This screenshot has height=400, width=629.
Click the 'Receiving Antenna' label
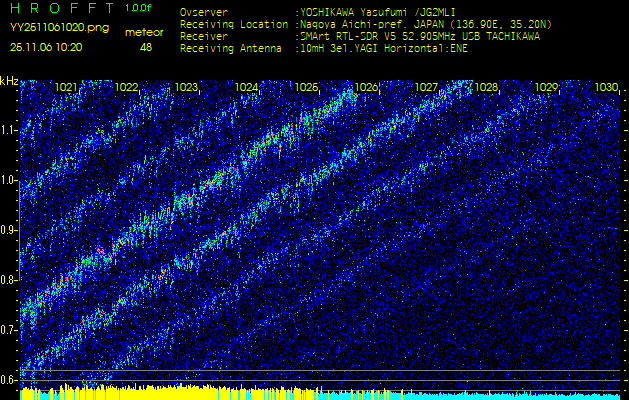[231, 49]
